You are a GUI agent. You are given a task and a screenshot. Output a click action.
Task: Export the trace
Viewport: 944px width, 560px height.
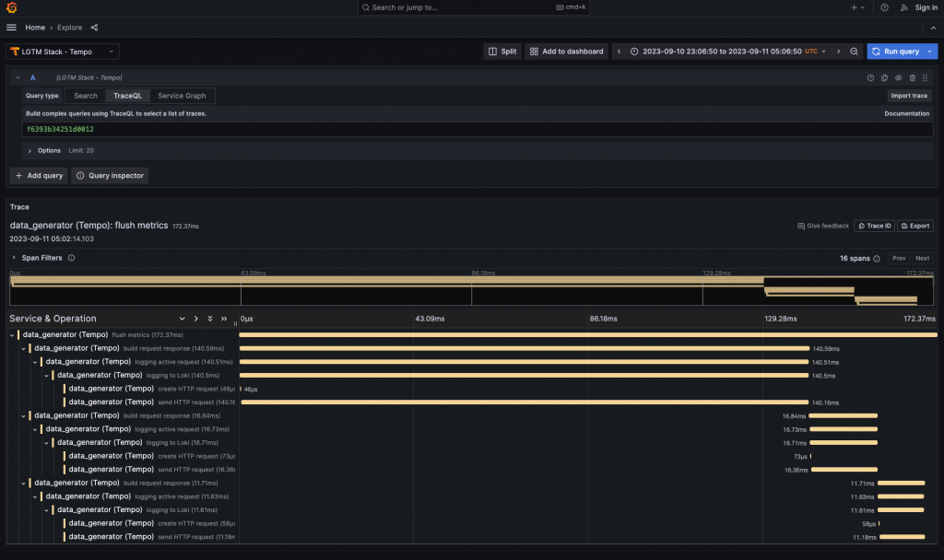pyautogui.click(x=915, y=227)
